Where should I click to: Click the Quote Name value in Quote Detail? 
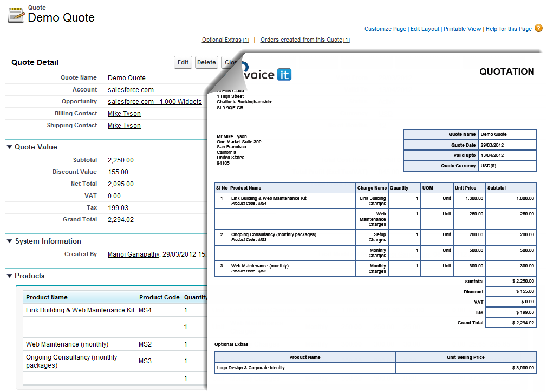(x=126, y=78)
